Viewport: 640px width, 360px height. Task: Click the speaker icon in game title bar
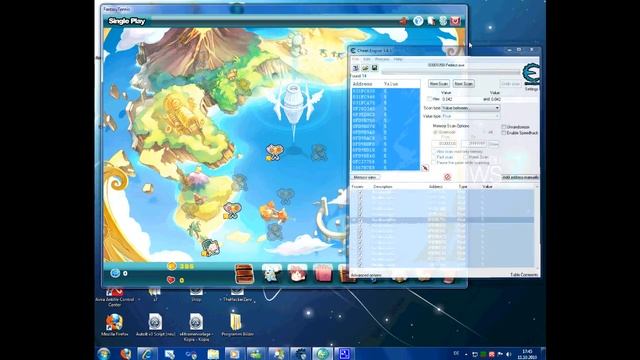(404, 21)
